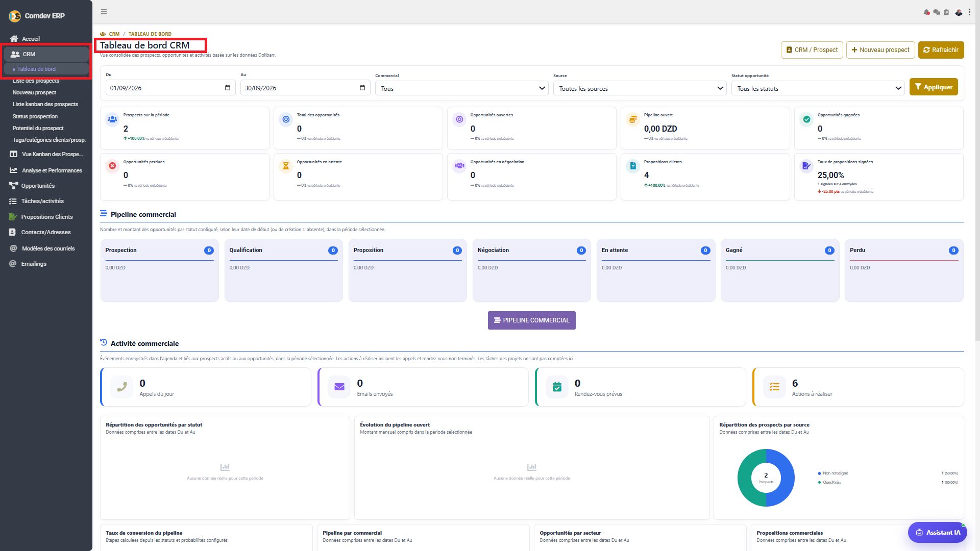Click the Opportunités perdues red X icon

[x=112, y=166]
